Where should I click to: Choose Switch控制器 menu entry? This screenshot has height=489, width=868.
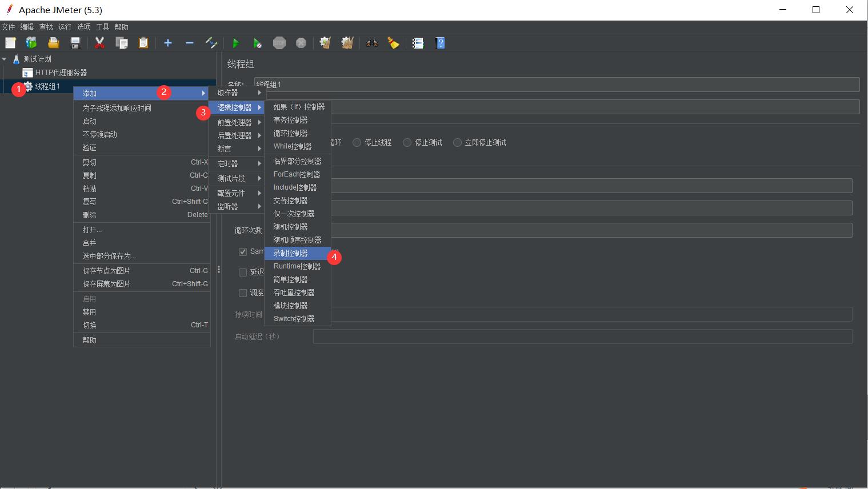pyautogui.click(x=298, y=319)
